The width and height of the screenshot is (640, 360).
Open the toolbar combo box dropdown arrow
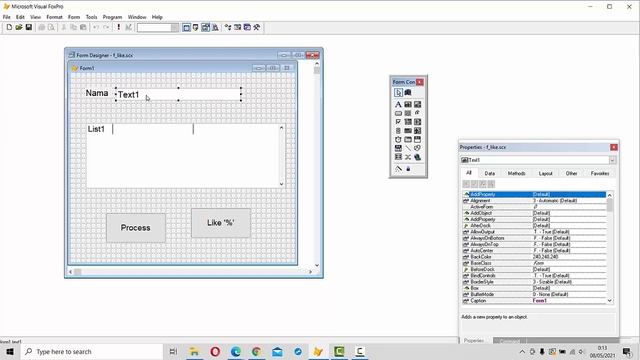(x=175, y=27)
